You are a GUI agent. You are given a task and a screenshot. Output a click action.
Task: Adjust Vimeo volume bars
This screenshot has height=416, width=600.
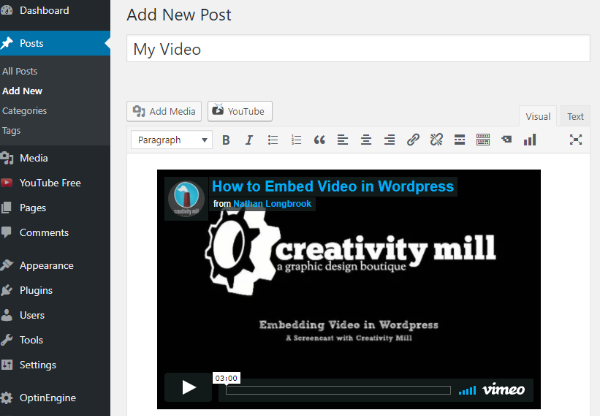point(467,390)
